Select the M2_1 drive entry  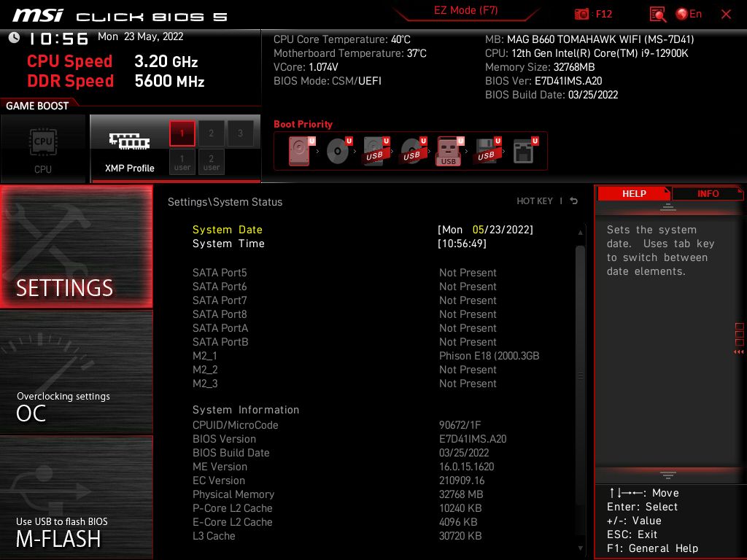366,356
